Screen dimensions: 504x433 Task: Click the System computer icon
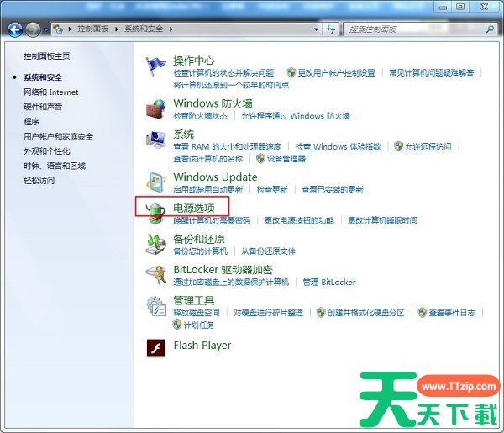tap(156, 140)
